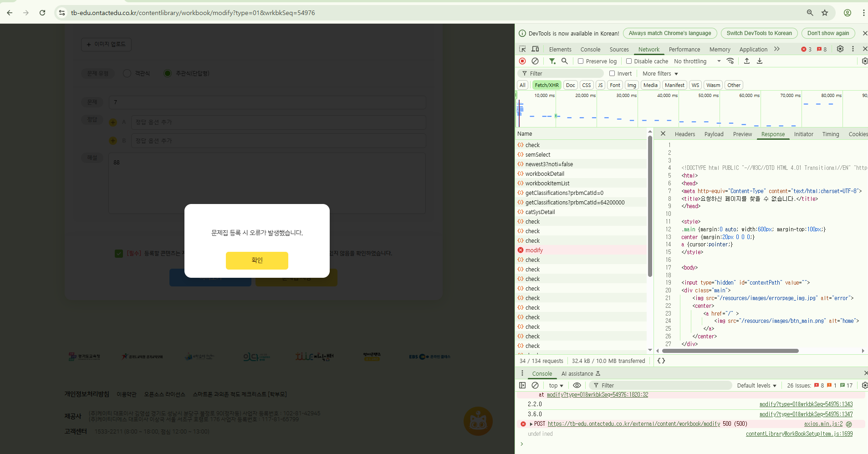Reload the browser page
Viewport: 868px width, 454px height.
pos(42,13)
